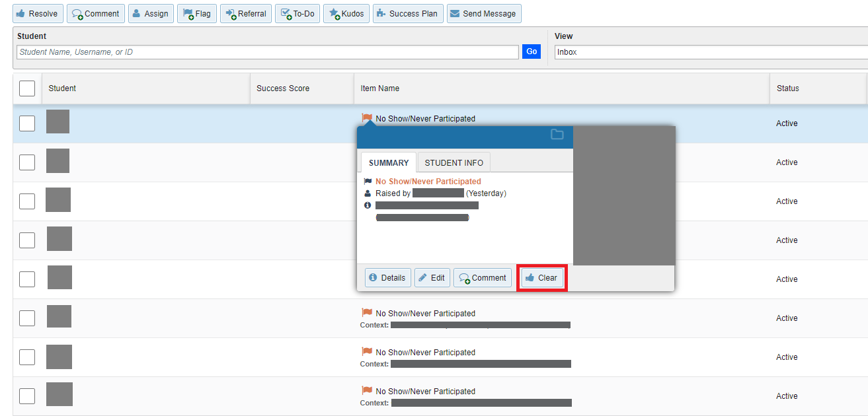868x416 pixels.
Task: Raise a new Flag
Action: point(196,13)
